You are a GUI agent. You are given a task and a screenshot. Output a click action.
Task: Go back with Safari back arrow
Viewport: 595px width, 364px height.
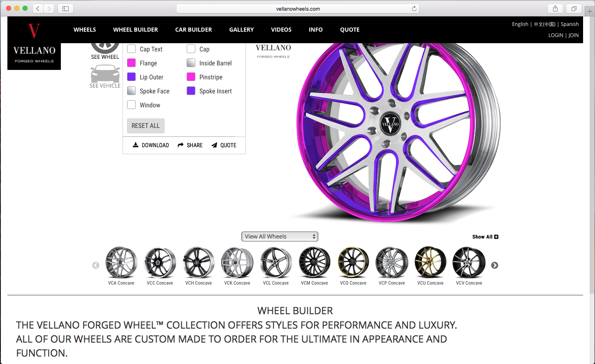(38, 8)
